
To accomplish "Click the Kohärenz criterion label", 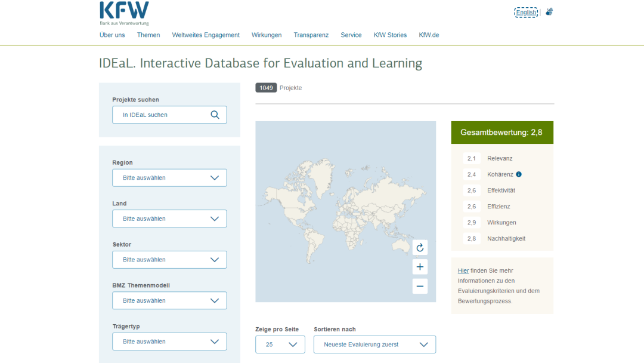I will (x=500, y=174).
